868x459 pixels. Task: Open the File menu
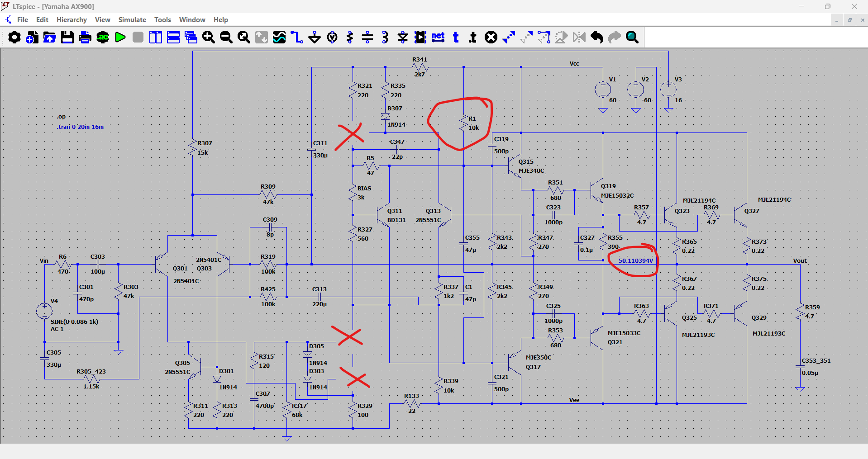(x=23, y=20)
